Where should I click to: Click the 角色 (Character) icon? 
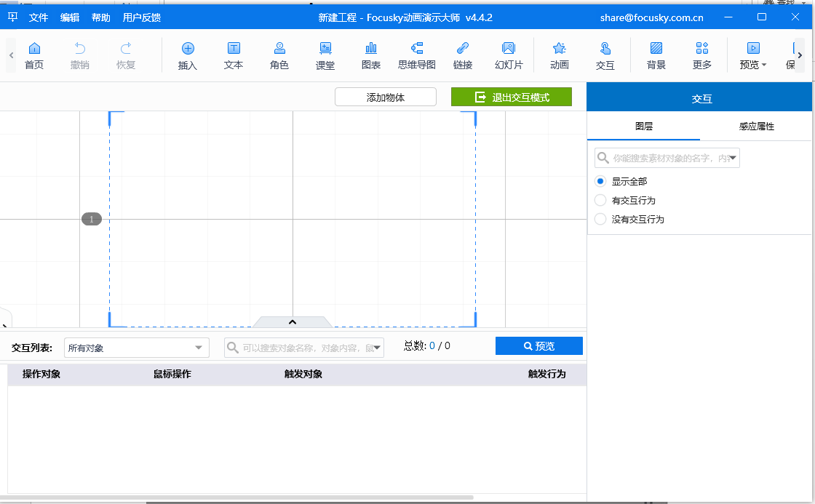coord(279,55)
